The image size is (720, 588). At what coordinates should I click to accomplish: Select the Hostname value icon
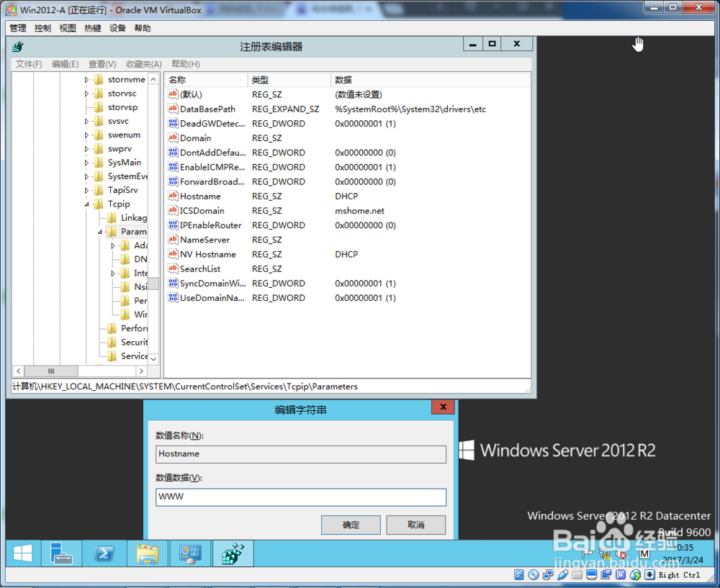click(173, 196)
